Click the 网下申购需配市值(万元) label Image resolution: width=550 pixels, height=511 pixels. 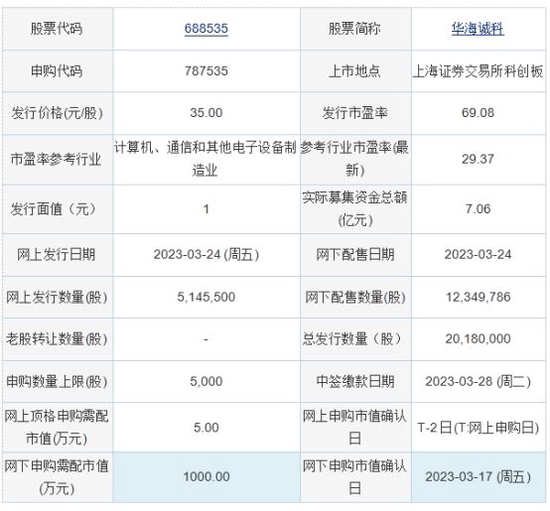(56, 477)
